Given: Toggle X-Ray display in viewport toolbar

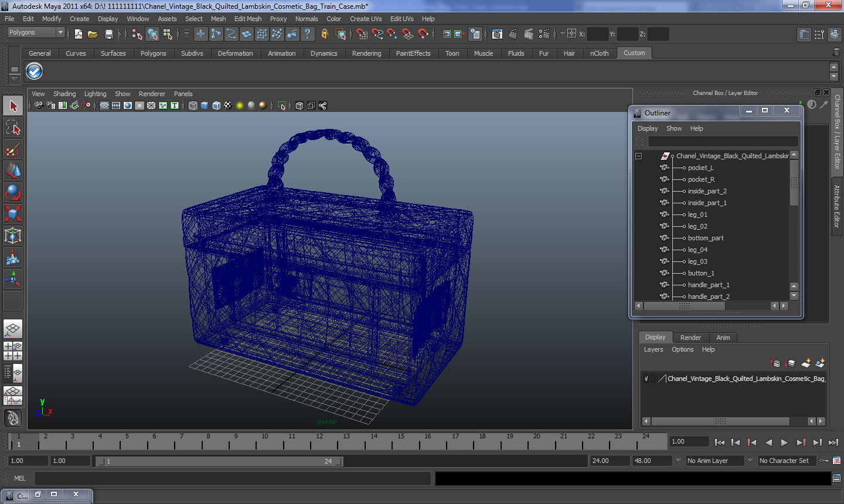Looking at the screenshot, I should tap(300, 105).
